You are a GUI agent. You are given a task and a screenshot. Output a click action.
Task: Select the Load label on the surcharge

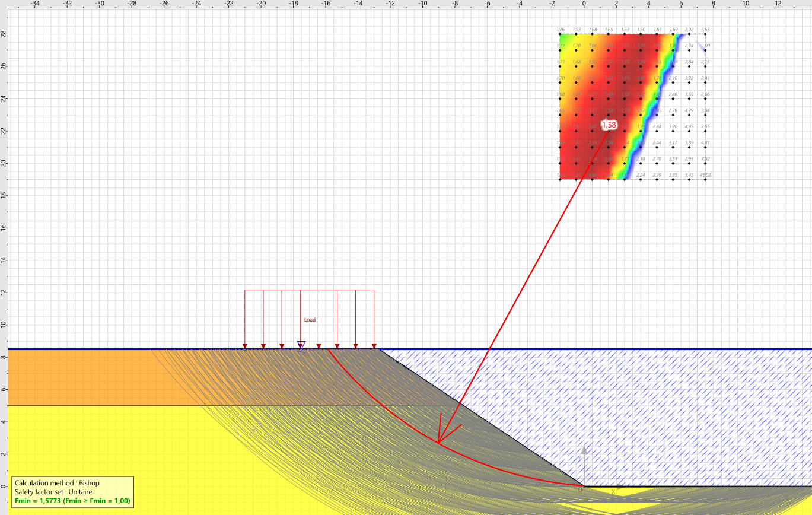click(310, 320)
